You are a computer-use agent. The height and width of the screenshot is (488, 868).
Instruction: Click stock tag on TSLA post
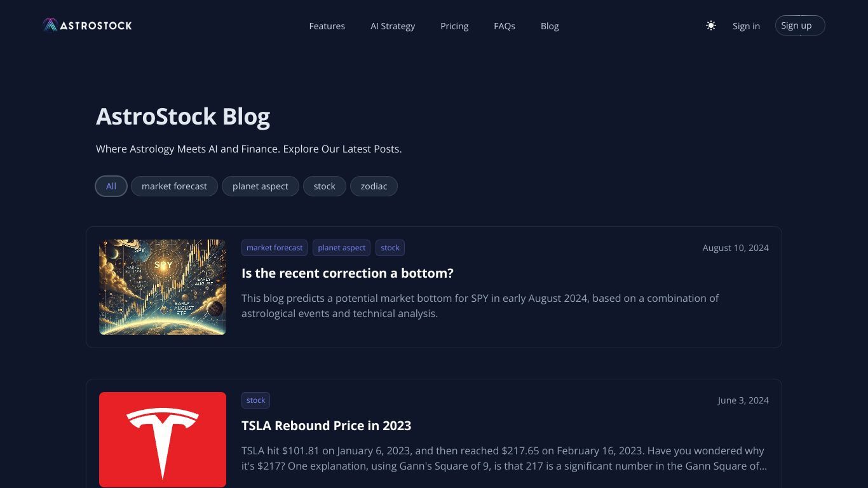coord(255,400)
